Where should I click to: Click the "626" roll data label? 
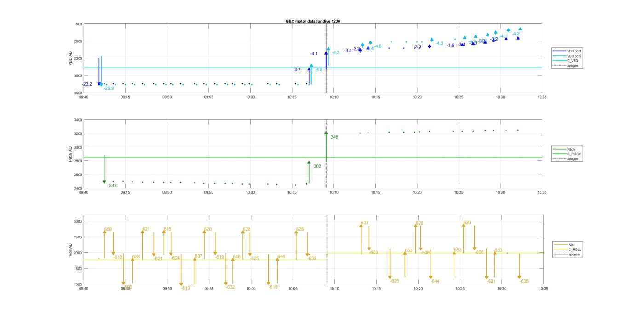pyautogui.click(x=420, y=223)
